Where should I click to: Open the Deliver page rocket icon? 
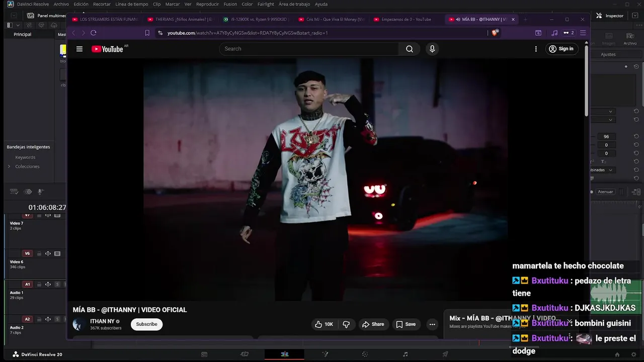coord(445,354)
